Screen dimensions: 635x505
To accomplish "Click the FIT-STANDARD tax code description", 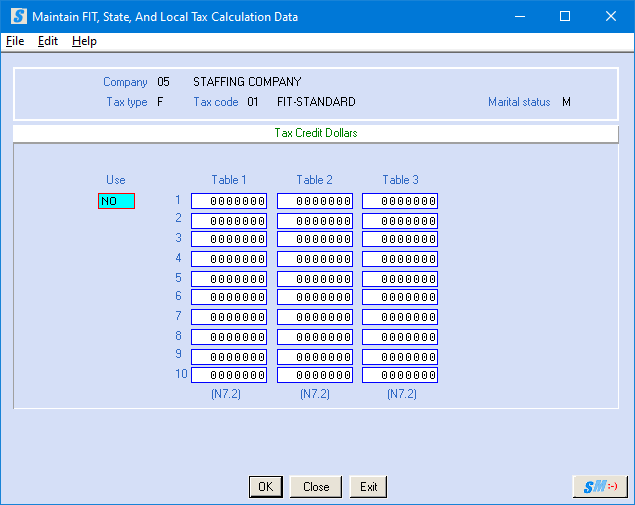I will coord(316,102).
